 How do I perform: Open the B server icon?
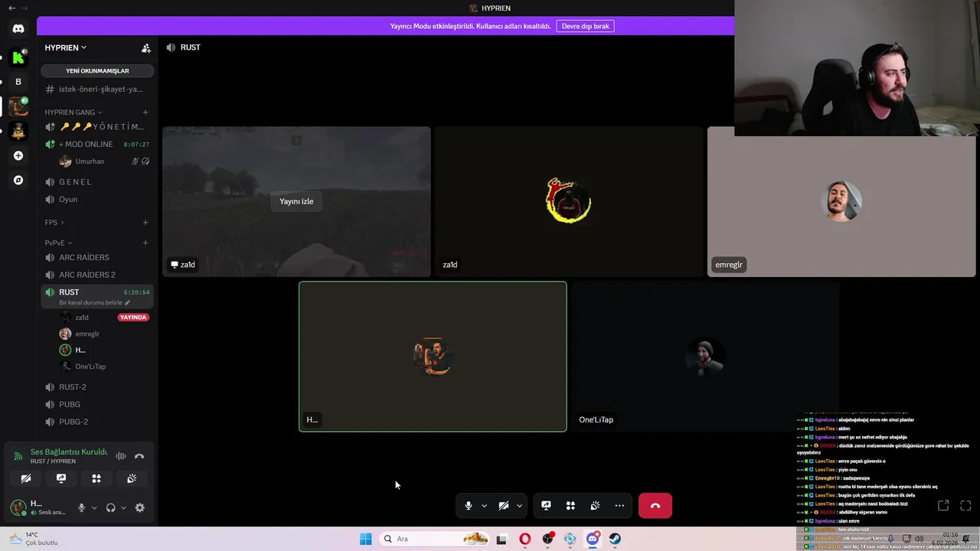click(x=18, y=81)
